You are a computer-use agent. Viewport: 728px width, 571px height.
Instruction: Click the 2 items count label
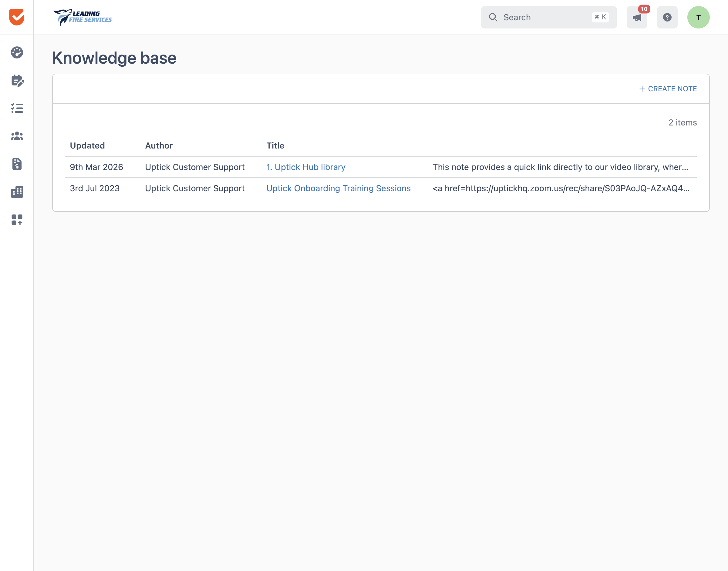[x=682, y=122]
